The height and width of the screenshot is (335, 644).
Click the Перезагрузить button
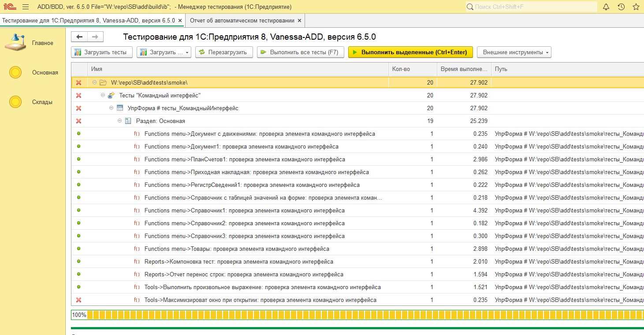(x=224, y=52)
